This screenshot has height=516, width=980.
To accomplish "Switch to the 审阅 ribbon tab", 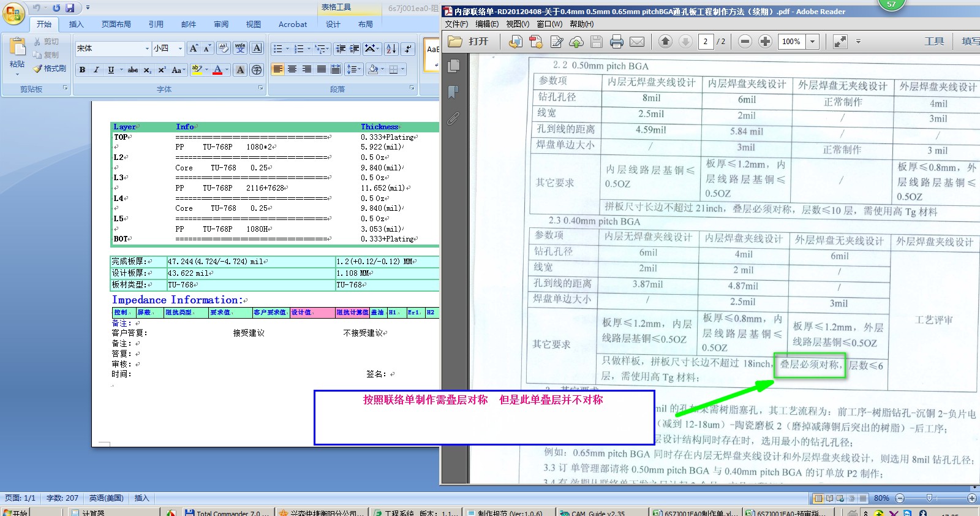I will pyautogui.click(x=221, y=25).
